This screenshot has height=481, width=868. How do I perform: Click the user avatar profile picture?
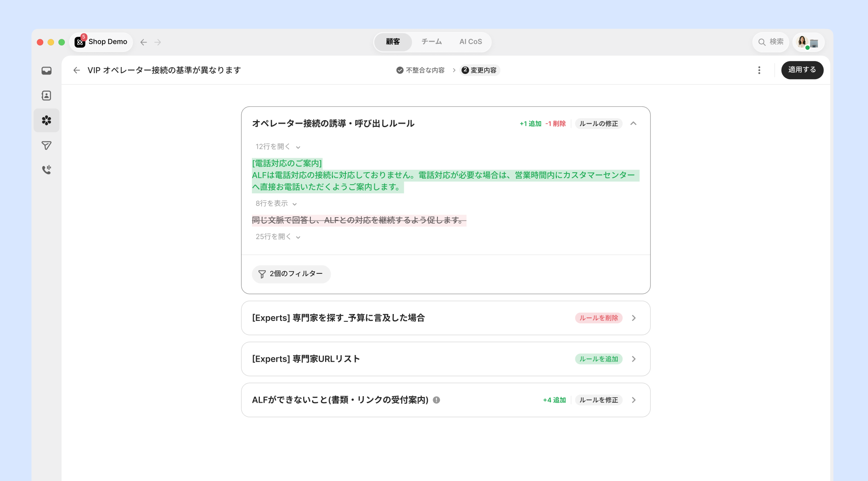[x=802, y=42]
